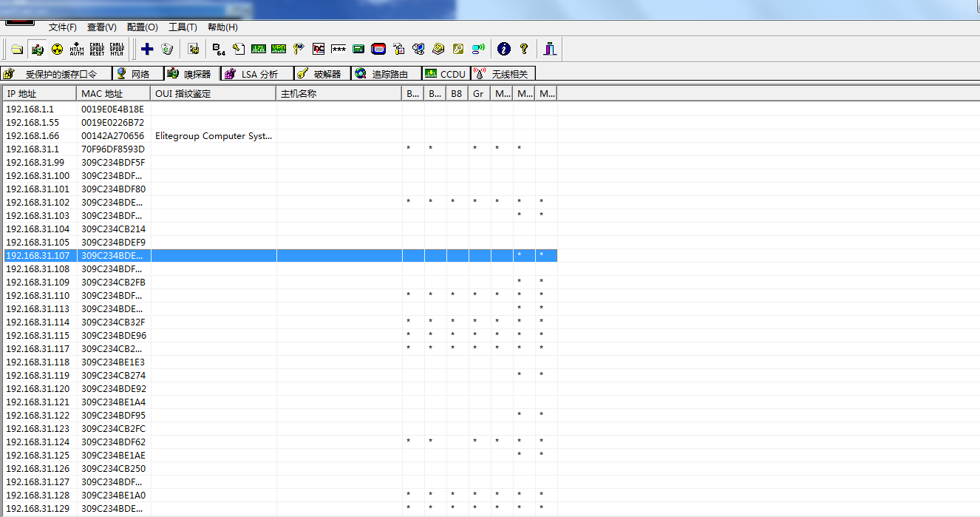Open the 文件(F) menu
Screen dimensions: 980x517
[63, 27]
